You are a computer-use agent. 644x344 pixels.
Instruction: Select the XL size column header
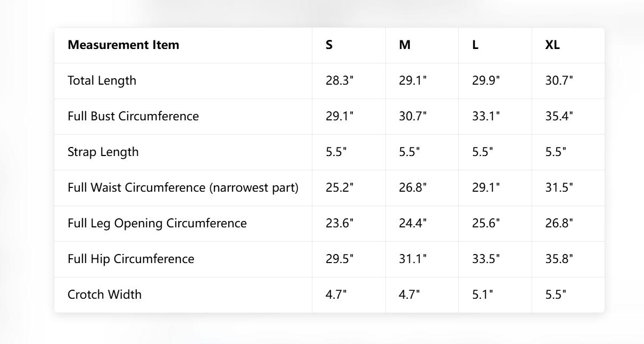coord(552,45)
